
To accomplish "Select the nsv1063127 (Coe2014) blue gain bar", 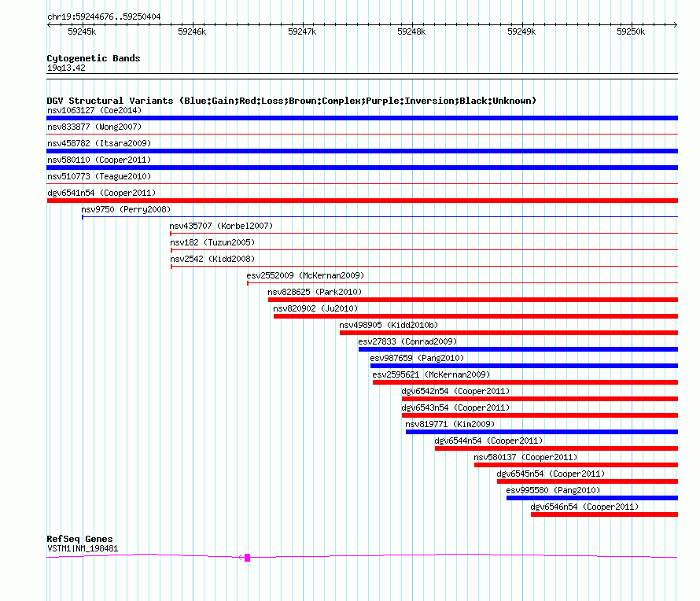I will click(x=362, y=118).
